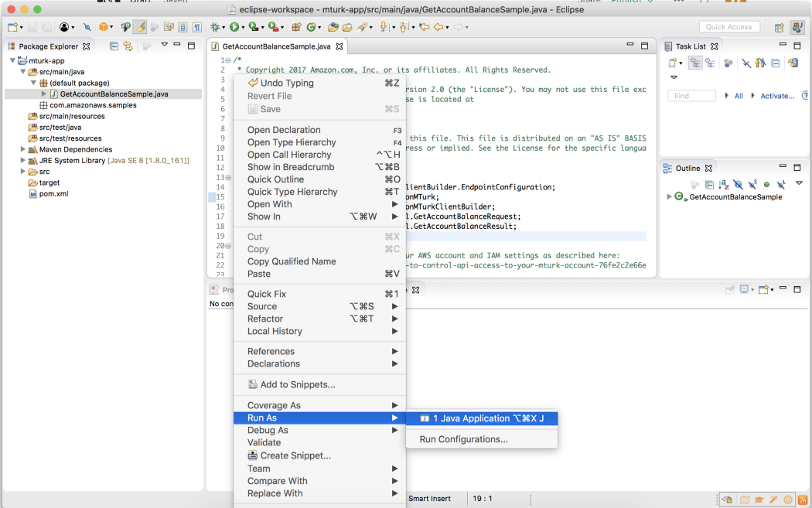Click the Skip All Breakpoints toolbar icon
Viewport: 812px width, 508px height.
coord(87,27)
